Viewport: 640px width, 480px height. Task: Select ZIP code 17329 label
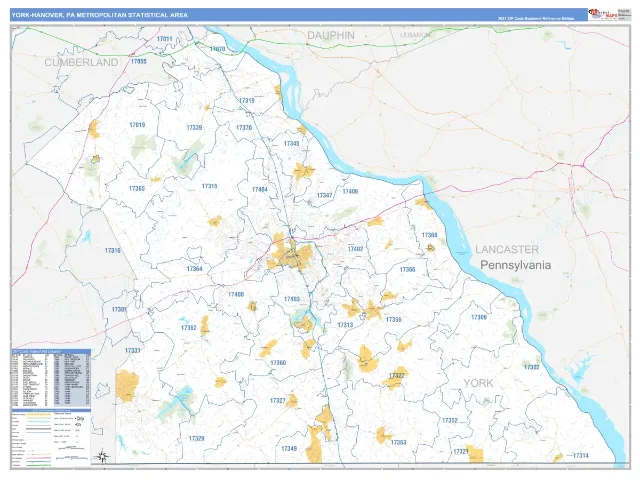[196, 439]
